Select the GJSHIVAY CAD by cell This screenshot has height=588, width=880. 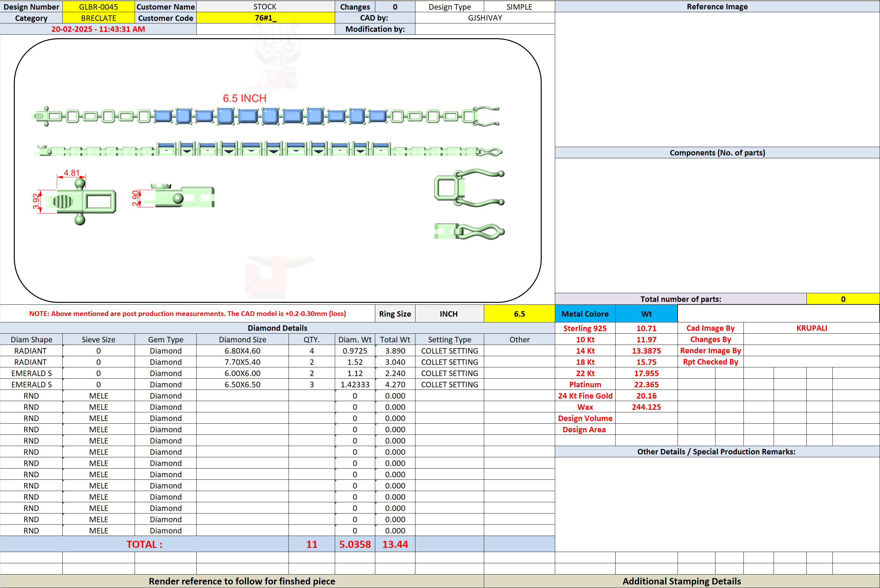click(x=484, y=18)
